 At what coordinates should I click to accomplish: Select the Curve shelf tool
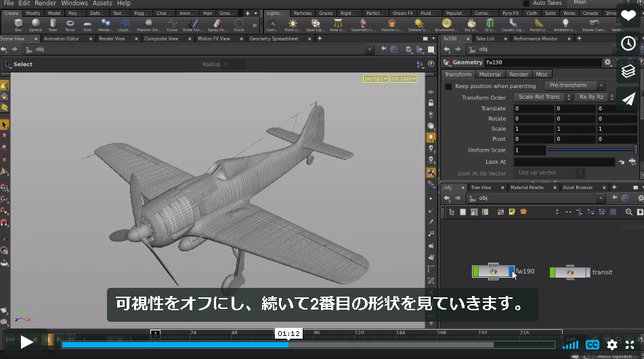[172, 24]
